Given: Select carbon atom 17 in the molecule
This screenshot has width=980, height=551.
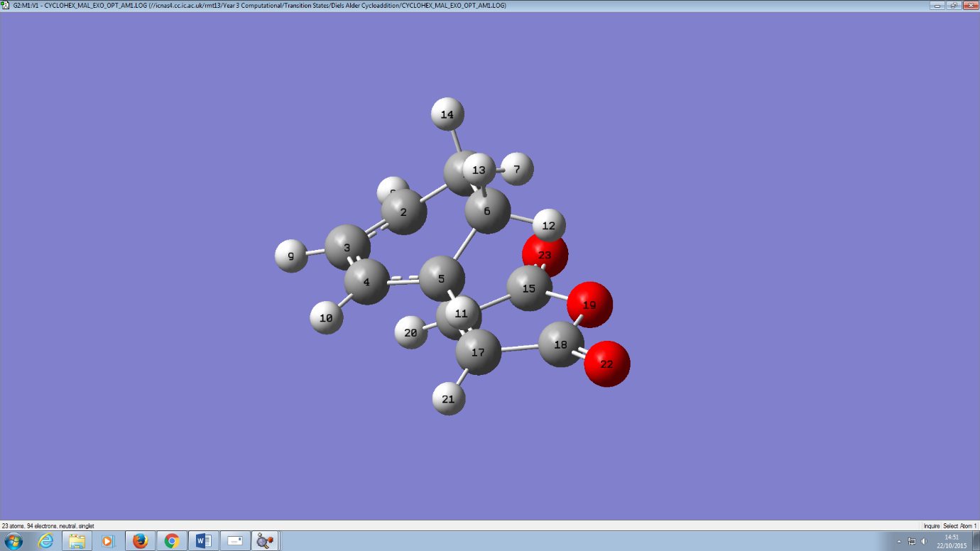Looking at the screenshot, I should (477, 352).
